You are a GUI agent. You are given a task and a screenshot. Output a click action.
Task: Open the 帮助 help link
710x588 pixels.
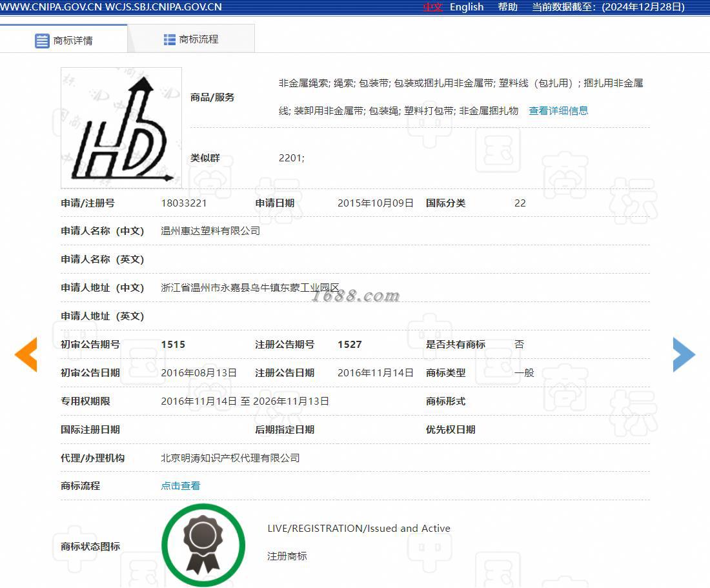pyautogui.click(x=507, y=7)
